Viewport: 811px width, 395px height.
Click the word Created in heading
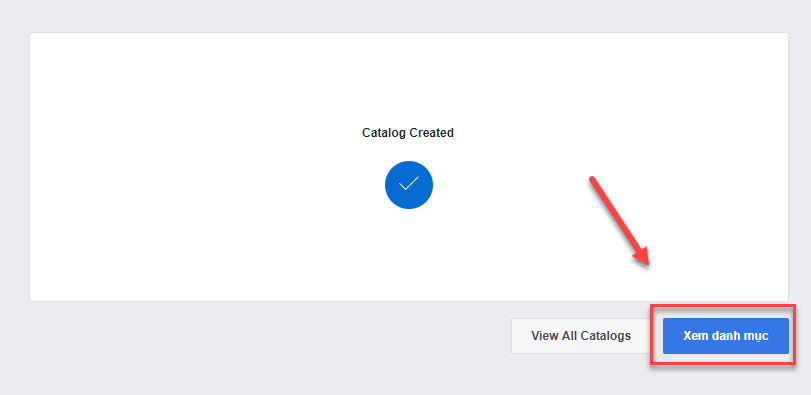pyautogui.click(x=432, y=133)
